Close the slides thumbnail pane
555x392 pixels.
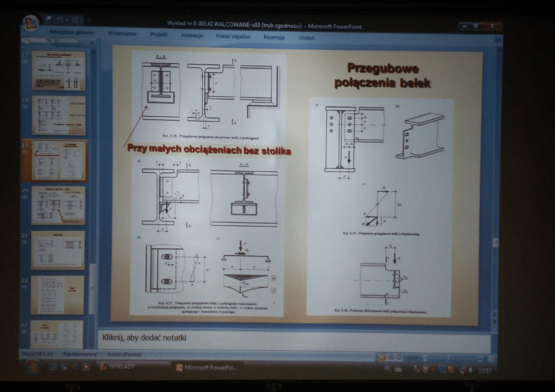click(92, 43)
